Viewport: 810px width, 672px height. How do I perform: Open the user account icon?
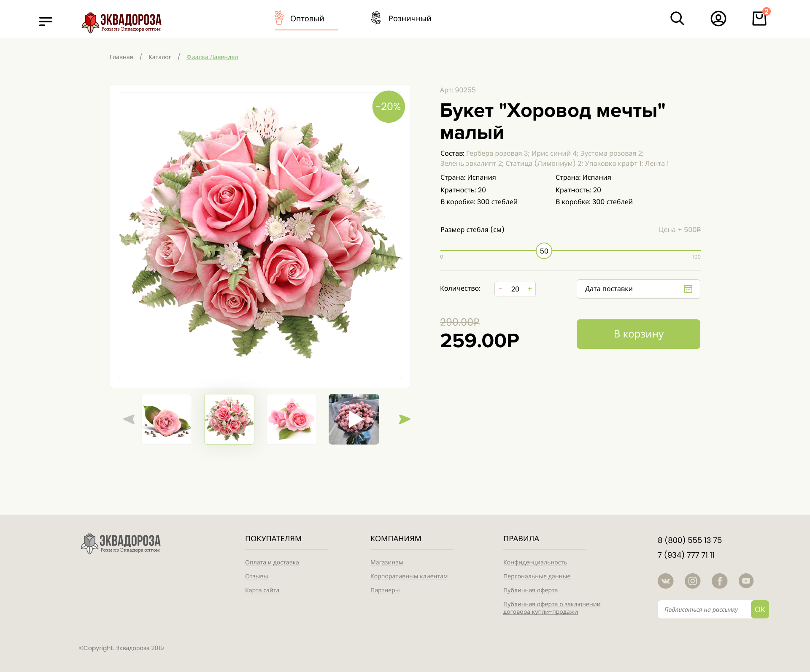point(718,19)
